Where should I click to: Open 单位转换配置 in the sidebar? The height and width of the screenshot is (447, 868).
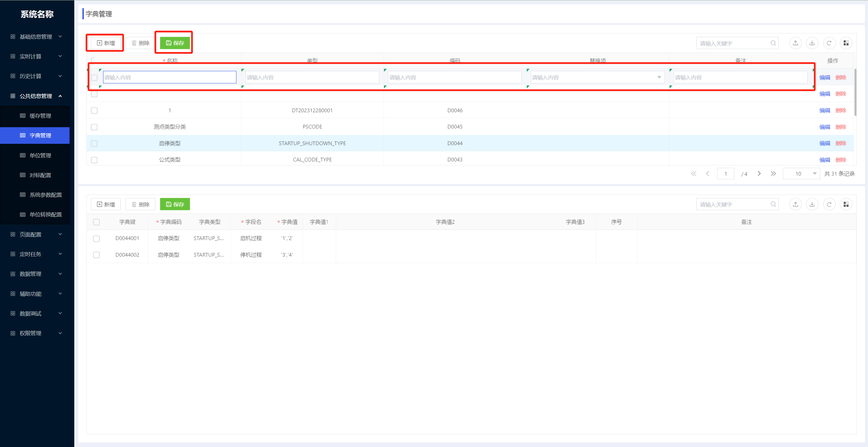point(35,214)
